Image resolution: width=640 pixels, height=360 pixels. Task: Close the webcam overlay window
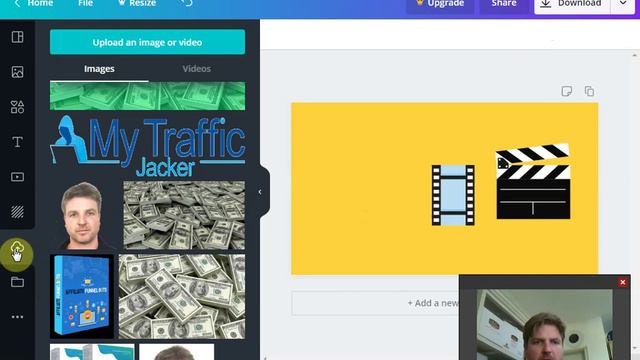(622, 282)
